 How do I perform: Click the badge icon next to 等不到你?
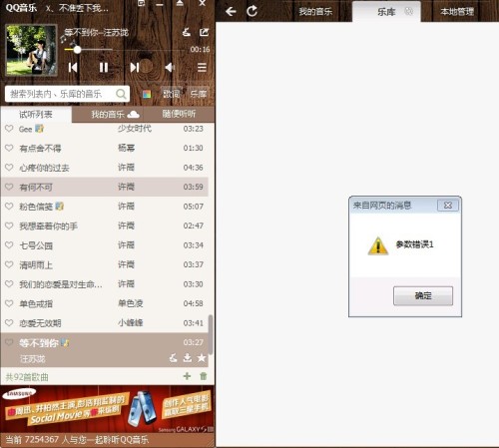[x=65, y=342]
